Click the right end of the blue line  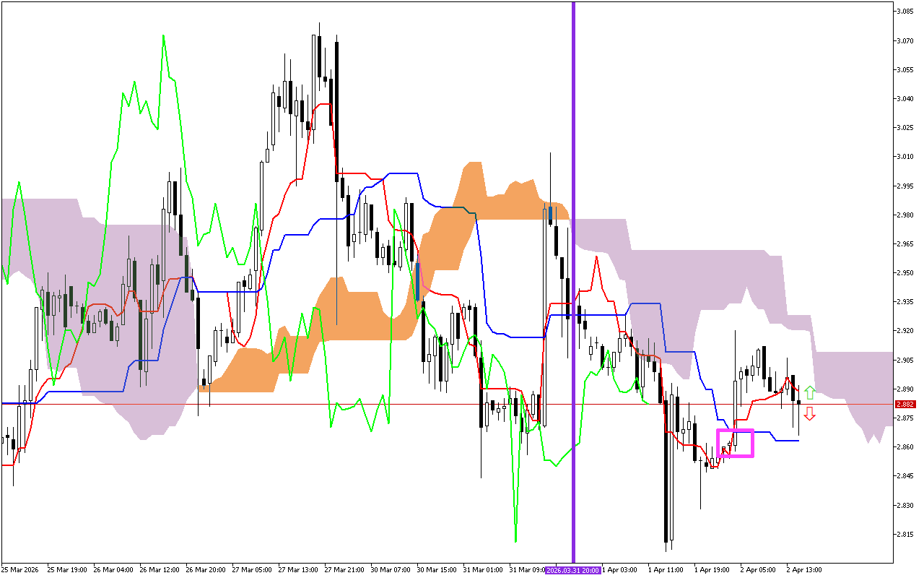coord(798,440)
